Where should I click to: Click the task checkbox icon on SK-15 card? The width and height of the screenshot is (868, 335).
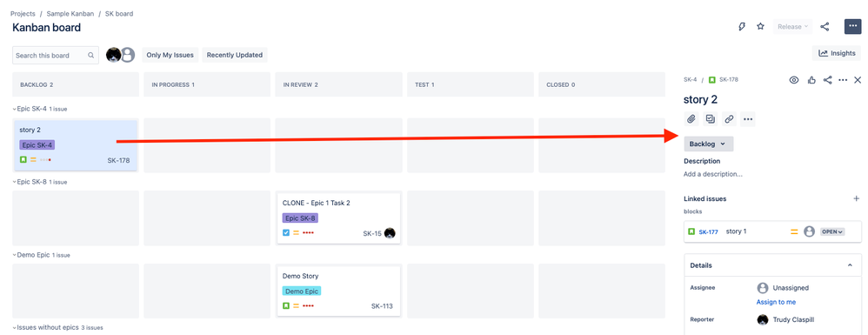point(286,232)
